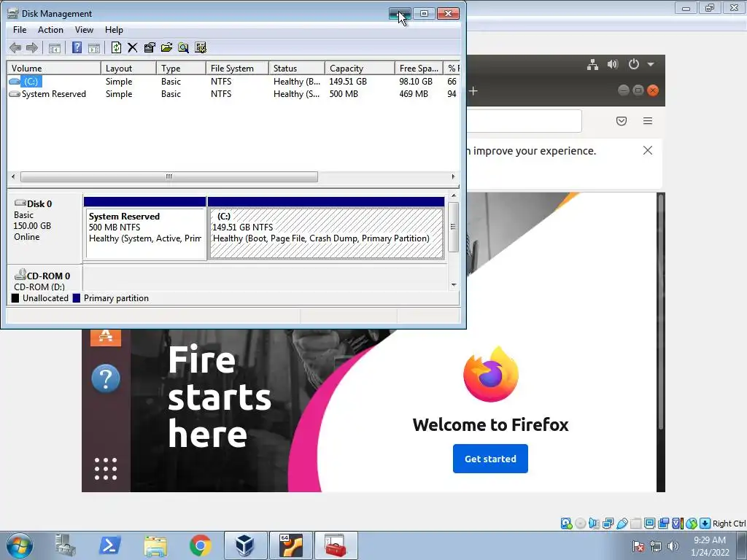747x560 pixels.
Task: Switch to VirtualBox in the taskbar
Action: (246, 545)
